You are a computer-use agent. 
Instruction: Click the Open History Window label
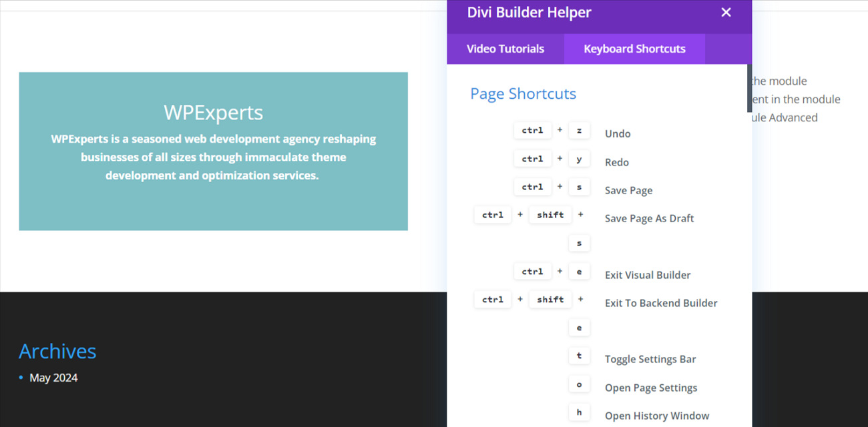pyautogui.click(x=657, y=416)
